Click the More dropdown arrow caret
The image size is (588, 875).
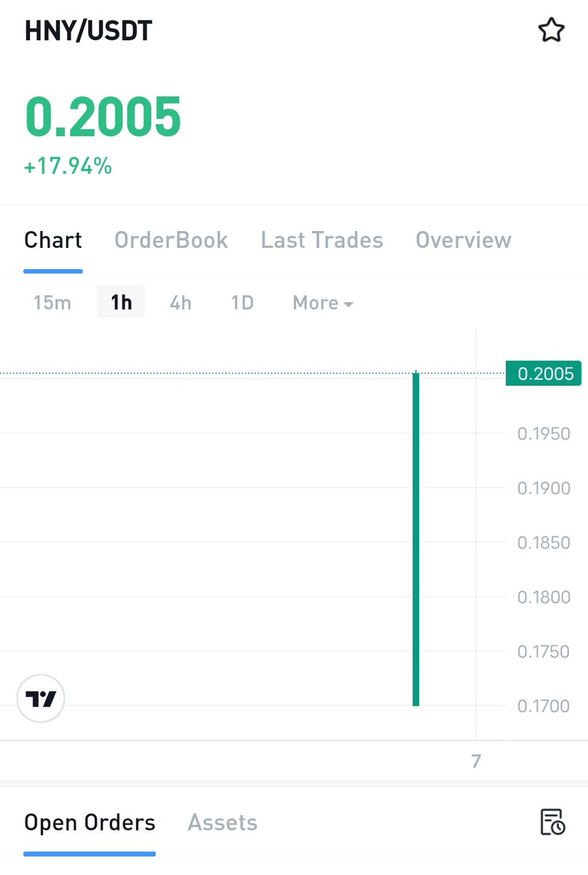coord(348,304)
